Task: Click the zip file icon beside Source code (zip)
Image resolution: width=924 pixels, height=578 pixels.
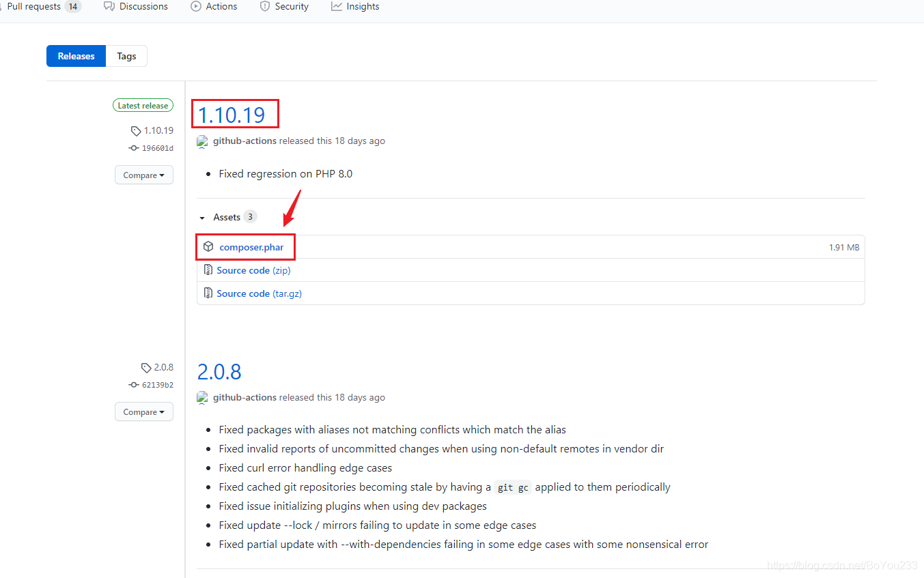Action: 208,270
